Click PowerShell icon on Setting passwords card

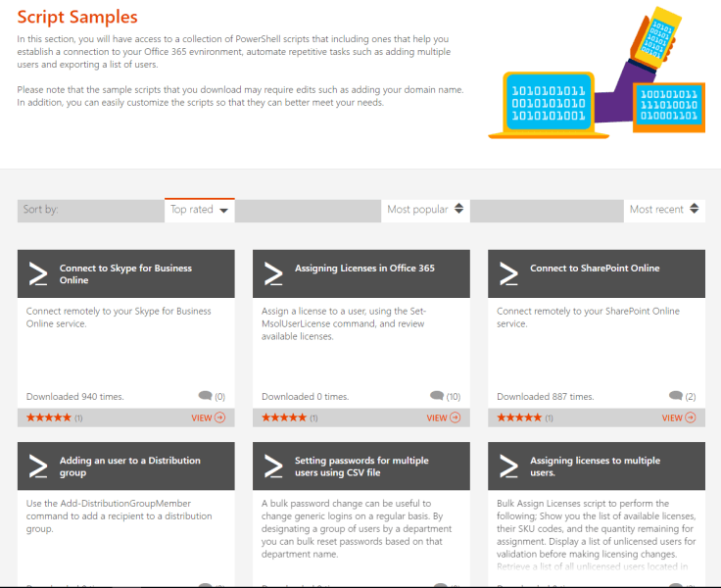pos(273,466)
